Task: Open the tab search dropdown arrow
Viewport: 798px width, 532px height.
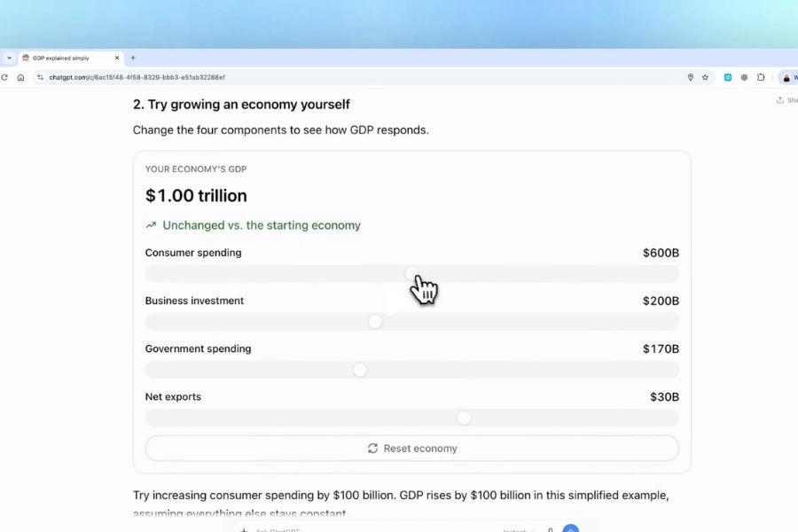Action: point(9,58)
